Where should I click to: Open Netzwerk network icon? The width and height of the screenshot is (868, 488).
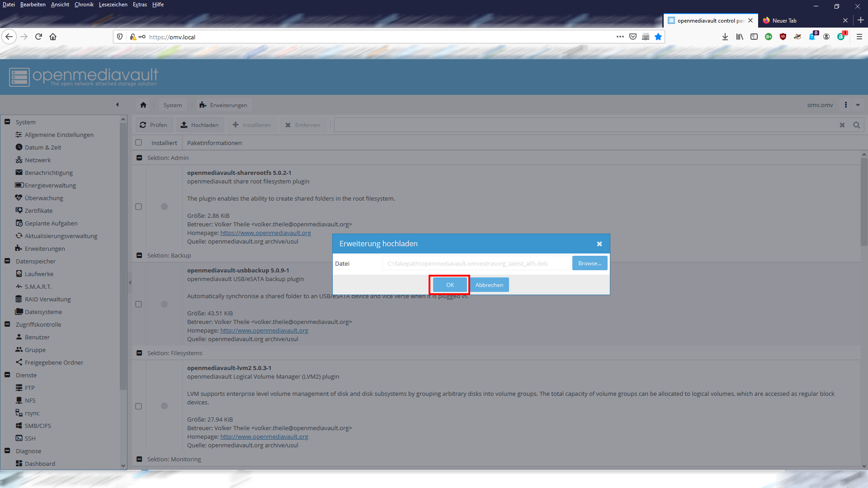click(19, 160)
